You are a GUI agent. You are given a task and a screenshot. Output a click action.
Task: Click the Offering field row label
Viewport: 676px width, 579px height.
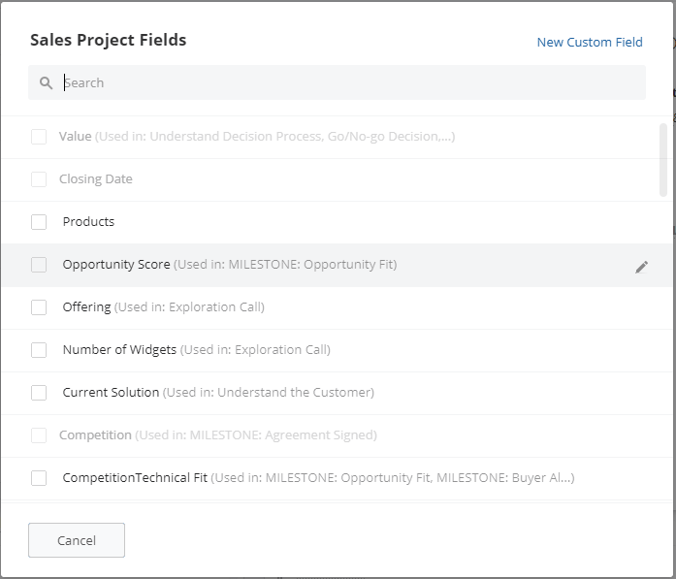coord(87,307)
